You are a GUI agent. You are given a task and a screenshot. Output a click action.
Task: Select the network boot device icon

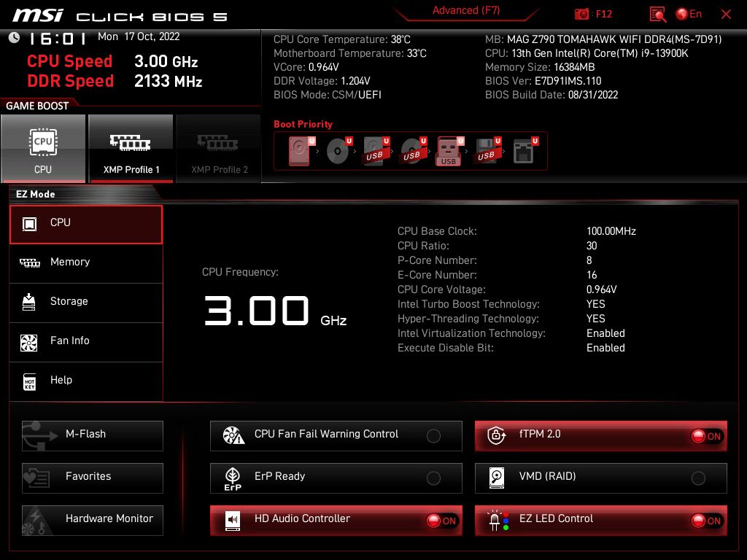coord(525,151)
